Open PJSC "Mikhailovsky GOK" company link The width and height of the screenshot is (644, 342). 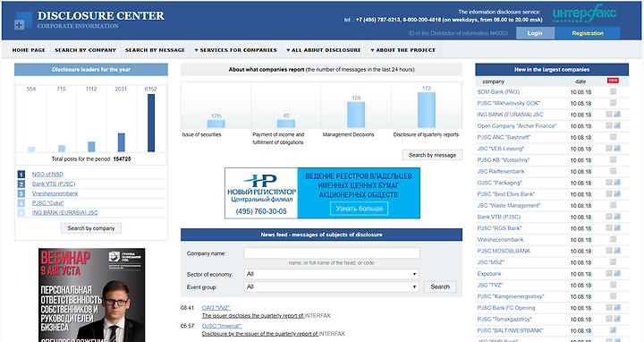click(508, 103)
